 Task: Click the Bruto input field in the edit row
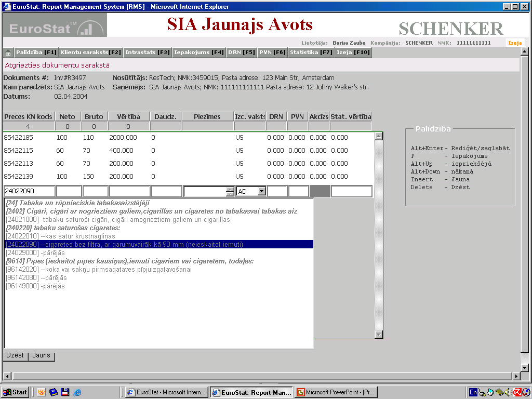click(96, 191)
